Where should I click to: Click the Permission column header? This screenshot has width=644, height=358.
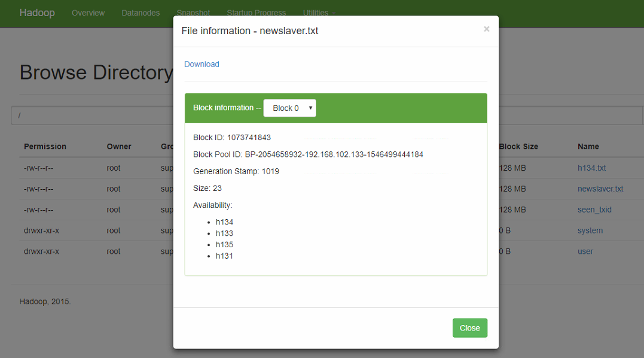tap(45, 146)
